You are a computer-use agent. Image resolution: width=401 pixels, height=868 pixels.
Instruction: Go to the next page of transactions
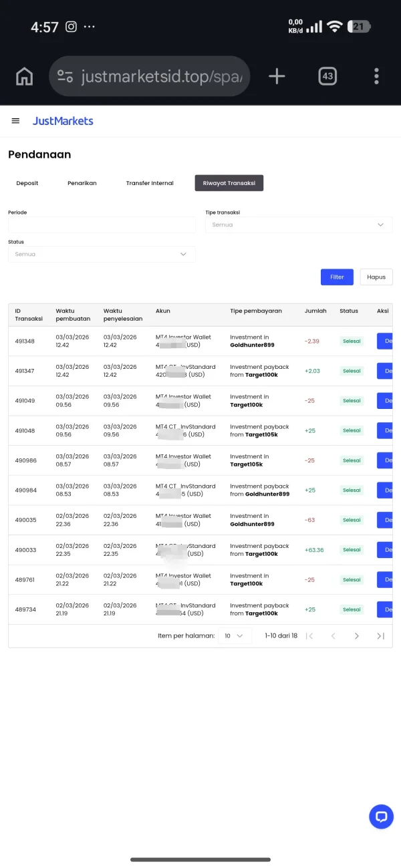click(x=357, y=636)
